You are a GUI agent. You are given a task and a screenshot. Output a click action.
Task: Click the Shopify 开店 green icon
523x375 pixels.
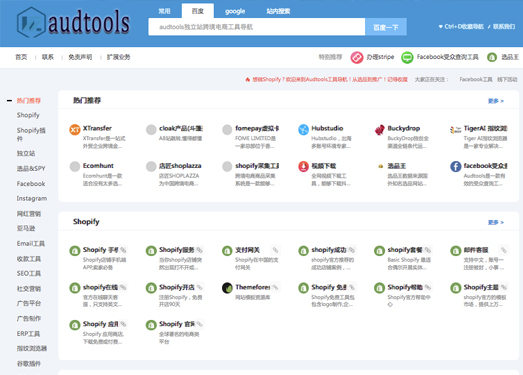click(151, 288)
